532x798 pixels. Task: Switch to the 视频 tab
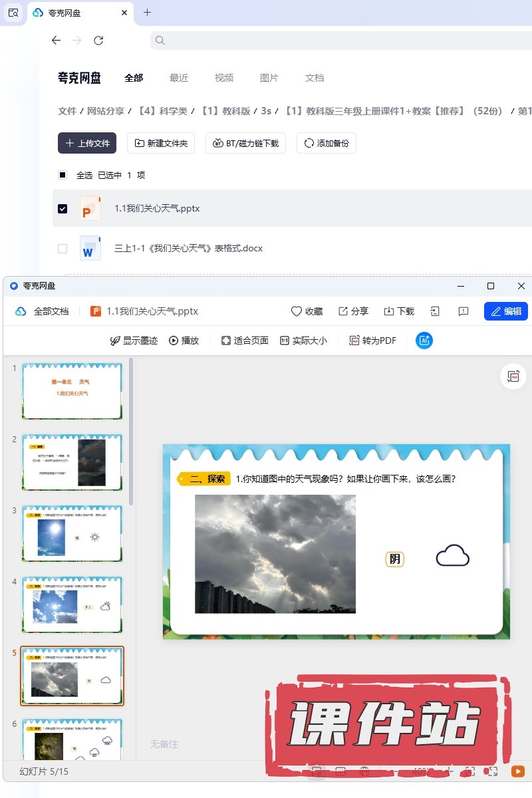224,78
